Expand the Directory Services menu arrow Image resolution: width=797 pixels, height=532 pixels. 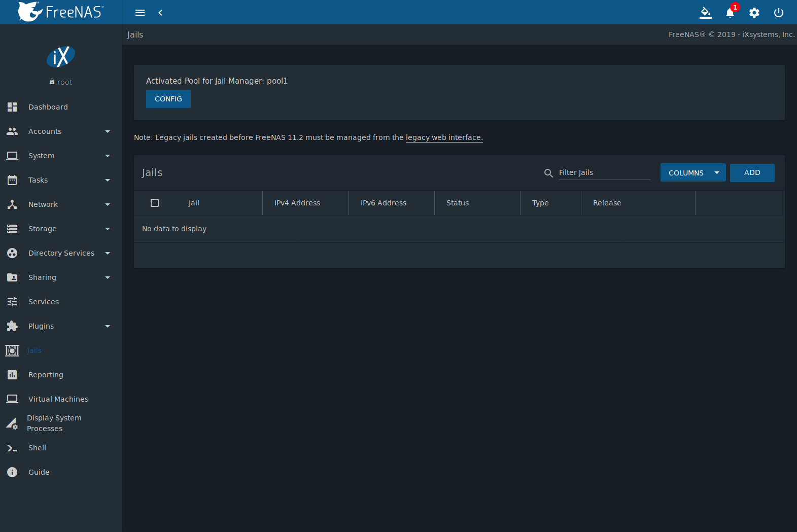[108, 253]
